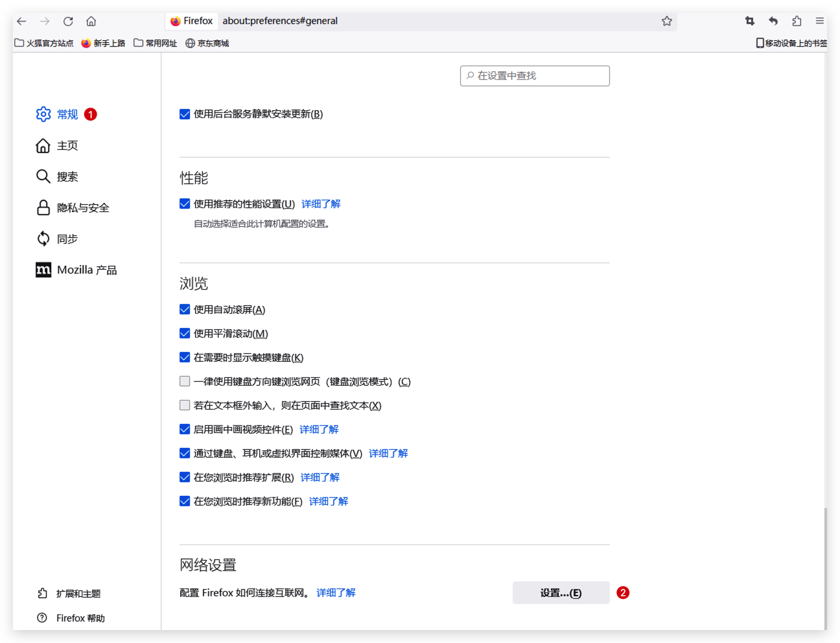
Task: Click the network 设置...(E) button
Action: coord(561,593)
